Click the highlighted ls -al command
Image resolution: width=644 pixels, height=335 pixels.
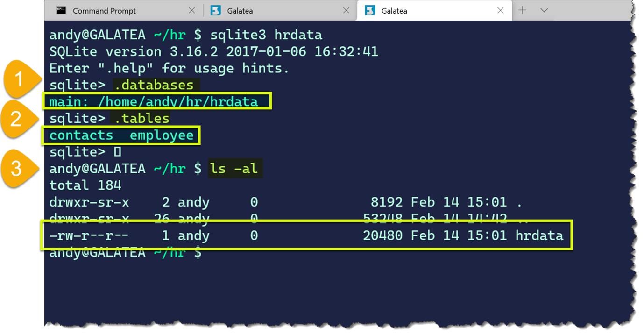[x=234, y=168]
